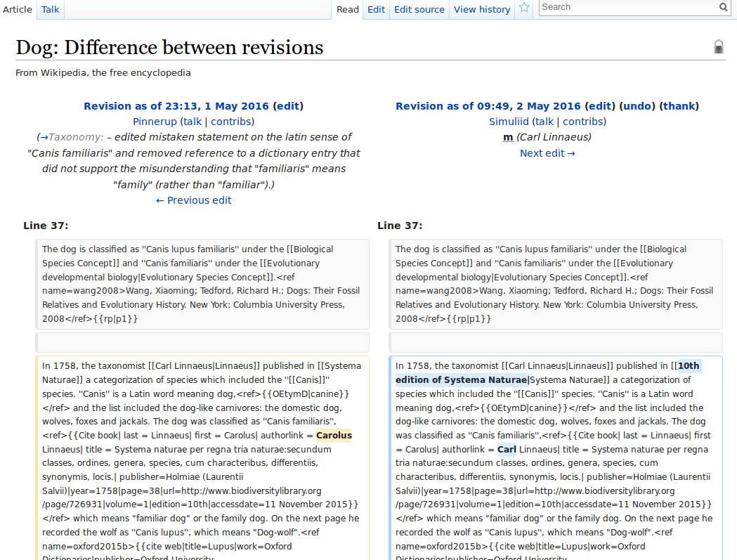The width and height of the screenshot is (737, 560).
Task: Add page to watchlist with star icon
Action: (x=524, y=8)
